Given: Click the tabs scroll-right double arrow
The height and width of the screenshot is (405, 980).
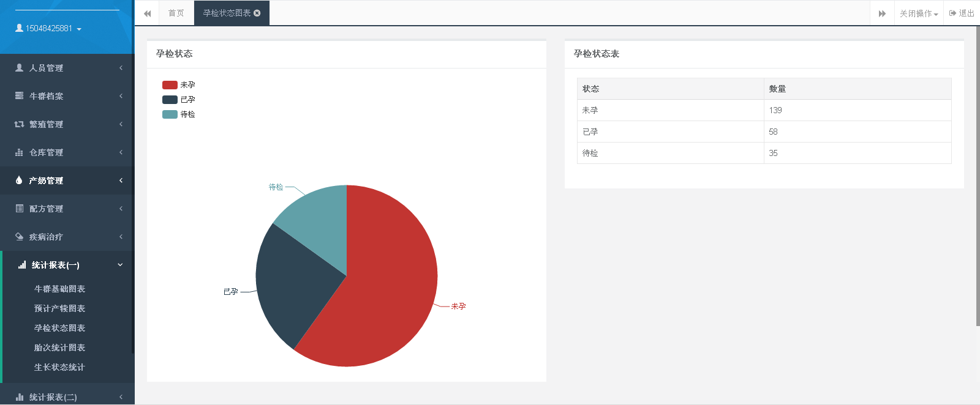Looking at the screenshot, I should tap(882, 13).
